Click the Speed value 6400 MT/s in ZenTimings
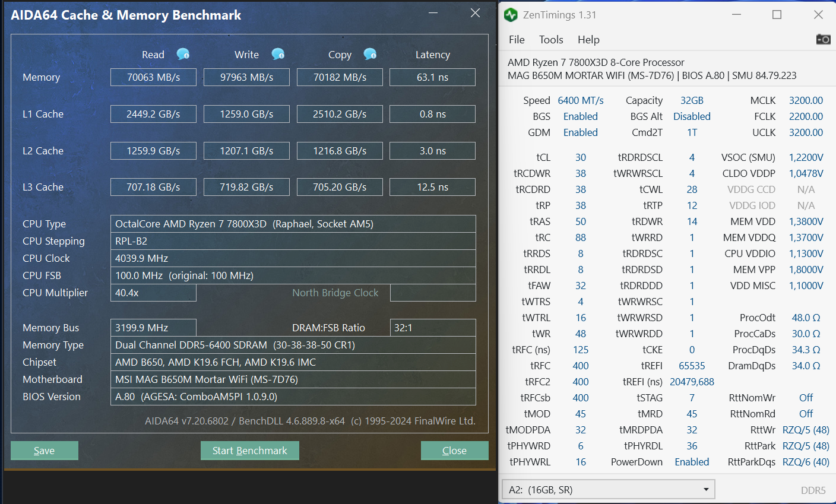The height and width of the screenshot is (504, 836). [581, 100]
